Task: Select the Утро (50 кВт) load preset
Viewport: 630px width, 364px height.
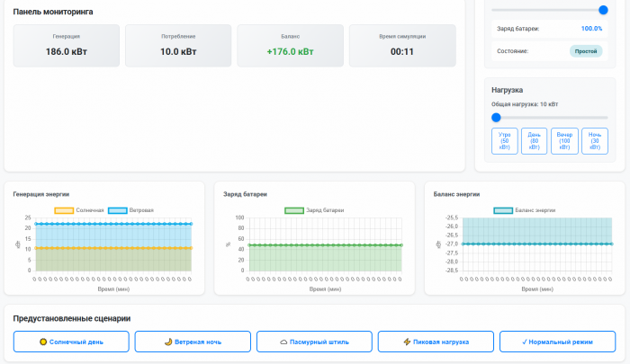Action: tap(504, 141)
